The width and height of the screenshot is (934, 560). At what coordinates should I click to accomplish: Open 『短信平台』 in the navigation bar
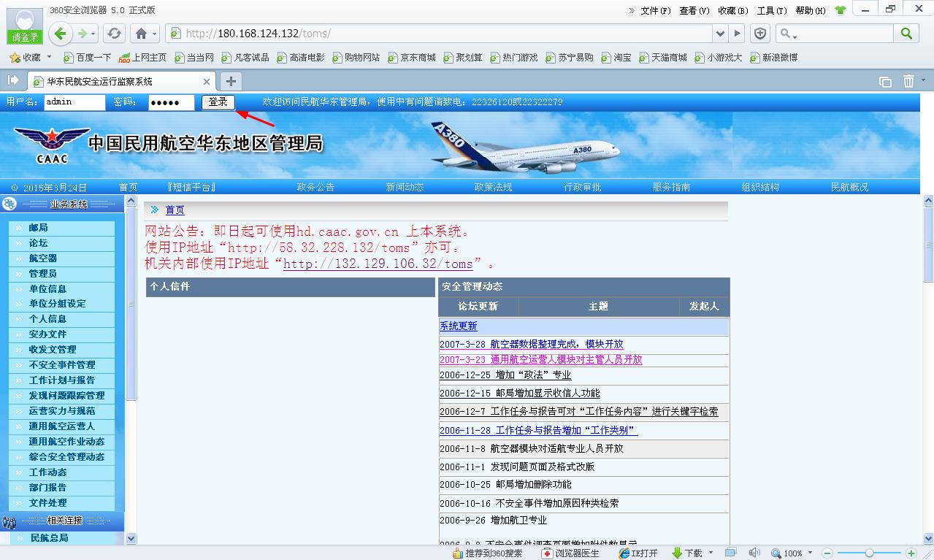click(x=191, y=187)
